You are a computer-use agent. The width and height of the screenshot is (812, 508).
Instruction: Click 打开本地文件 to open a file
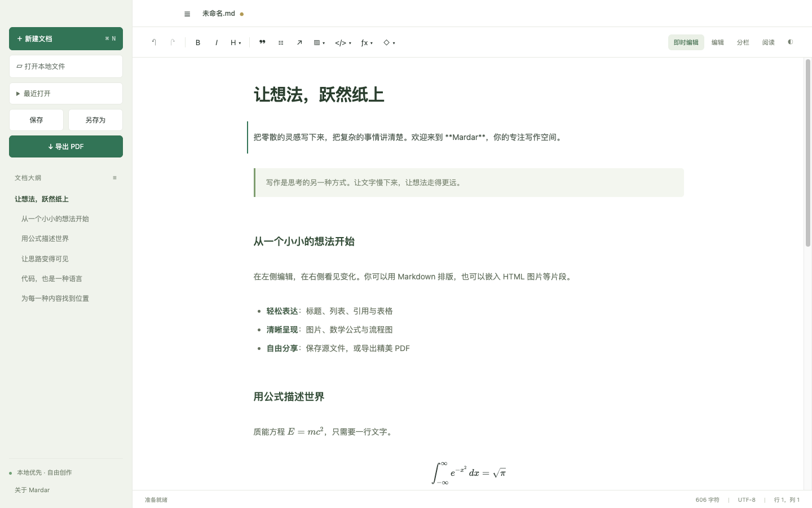[66, 67]
